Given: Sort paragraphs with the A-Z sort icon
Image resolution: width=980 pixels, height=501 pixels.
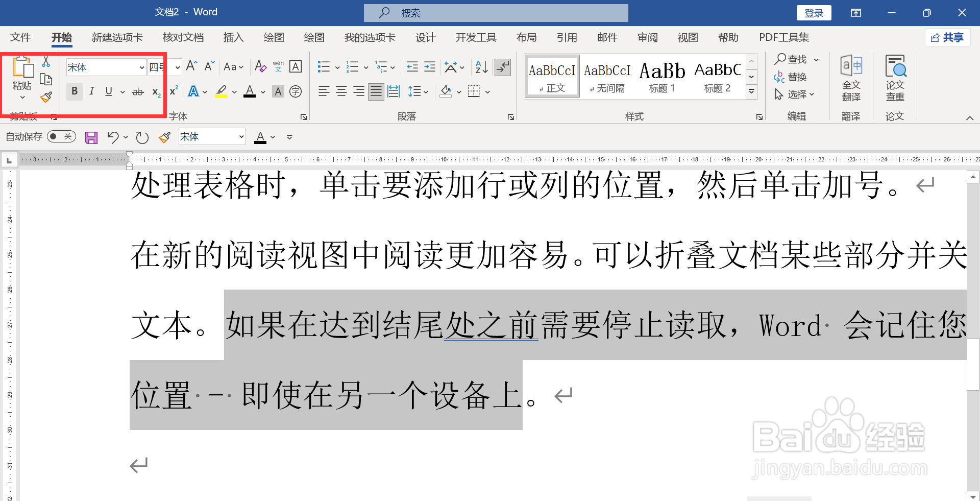Looking at the screenshot, I should [481, 66].
